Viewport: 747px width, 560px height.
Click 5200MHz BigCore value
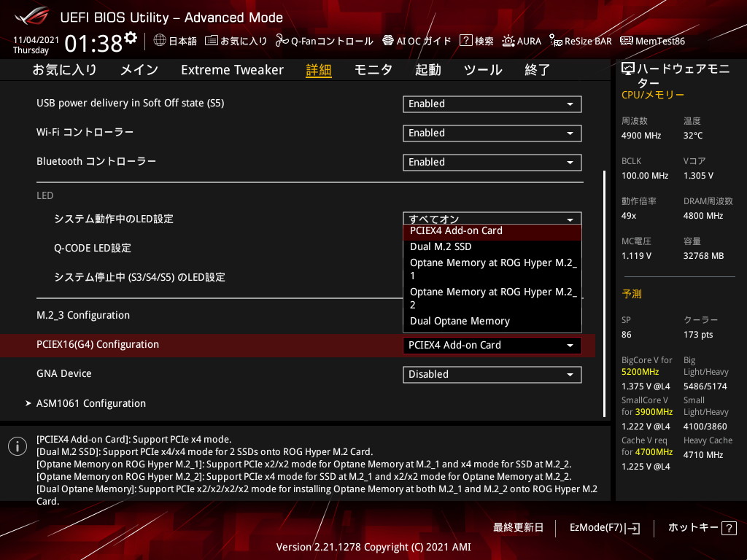(640, 372)
